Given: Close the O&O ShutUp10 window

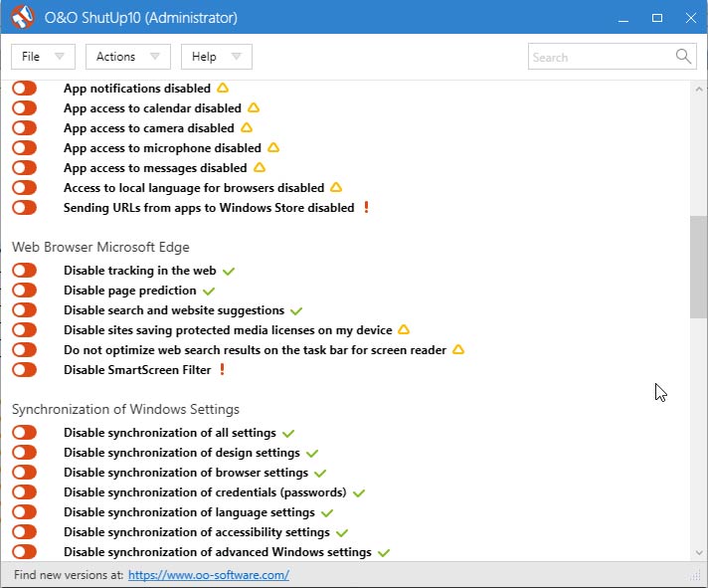Looking at the screenshot, I should (691, 18).
